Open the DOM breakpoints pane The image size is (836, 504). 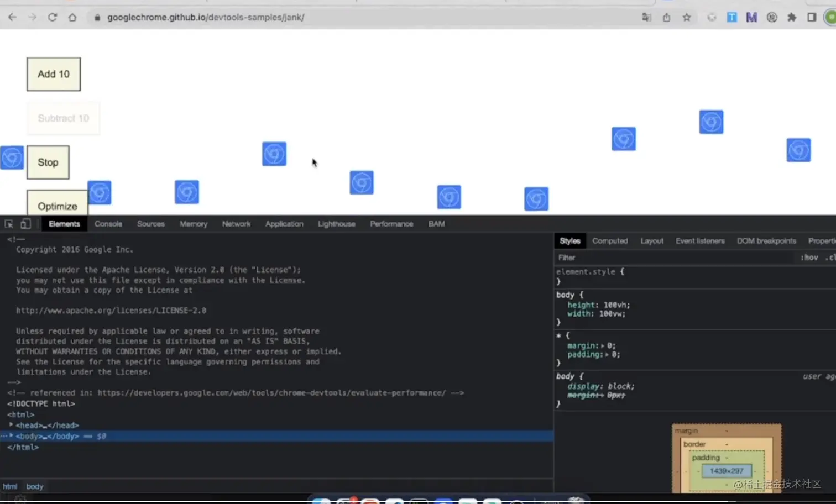point(766,241)
